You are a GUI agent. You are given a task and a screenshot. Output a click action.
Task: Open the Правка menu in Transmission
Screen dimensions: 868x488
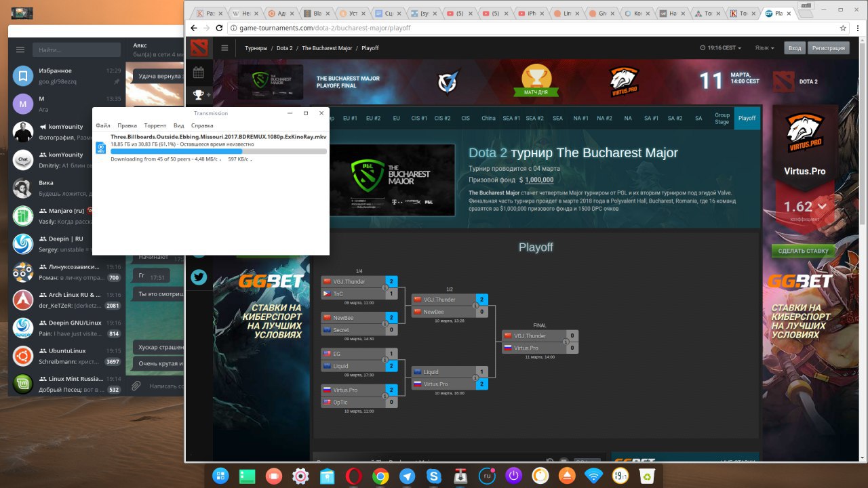coord(127,125)
